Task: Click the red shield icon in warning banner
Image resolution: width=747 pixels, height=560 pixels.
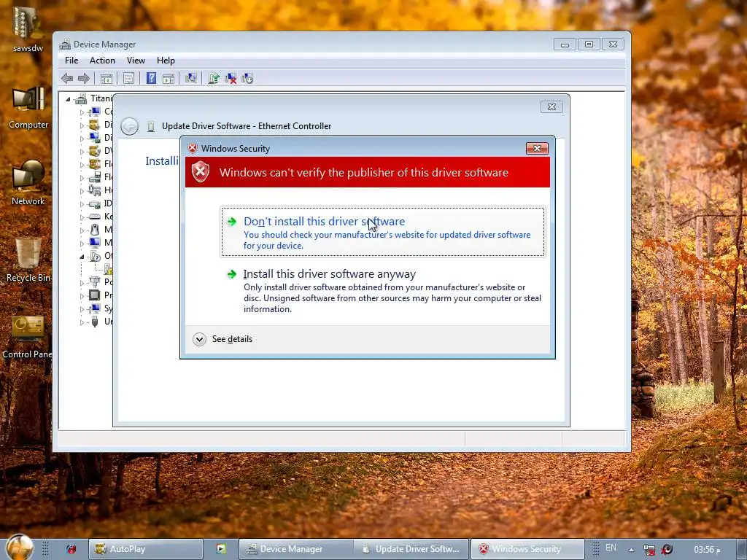Action: (201, 171)
